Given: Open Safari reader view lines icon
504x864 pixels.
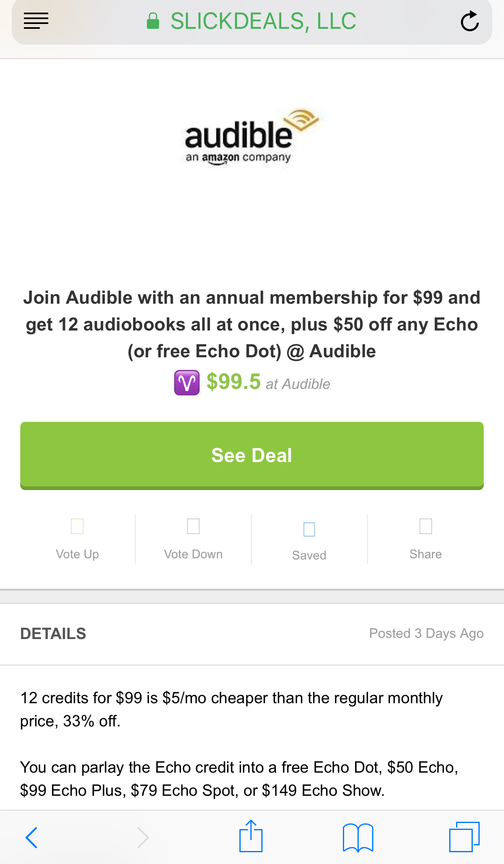Looking at the screenshot, I should (36, 21).
